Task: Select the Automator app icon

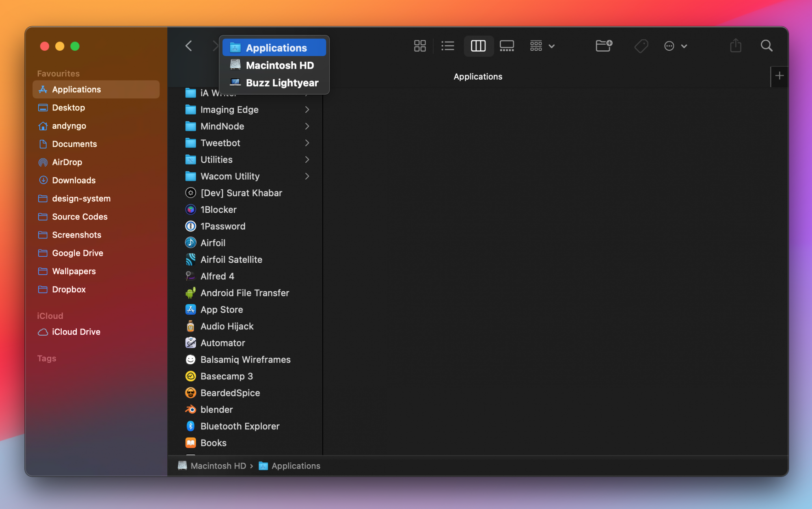Action: coord(190,343)
